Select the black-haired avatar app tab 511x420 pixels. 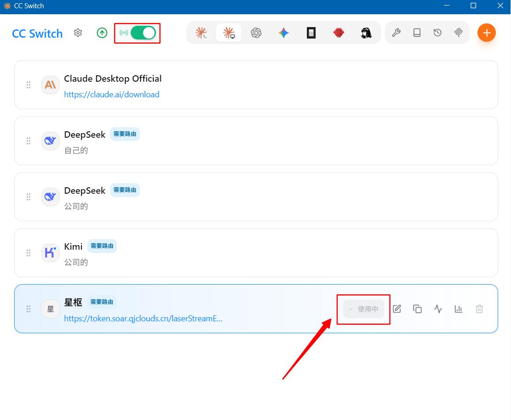366,33
